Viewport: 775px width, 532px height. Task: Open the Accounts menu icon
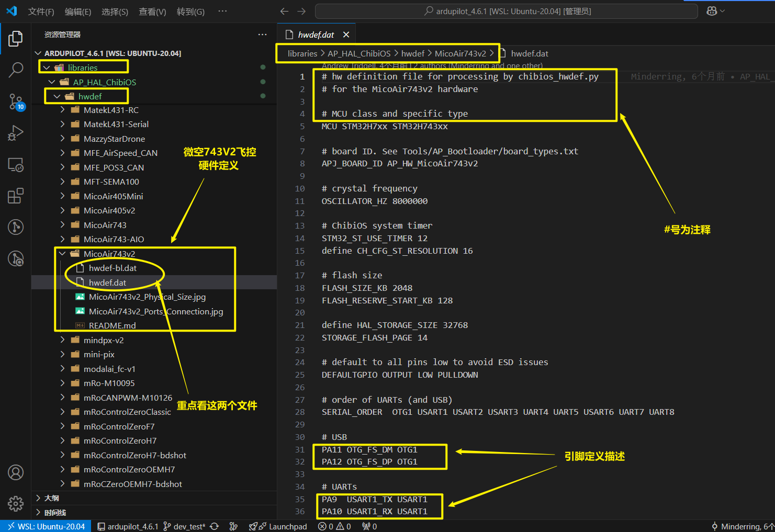point(16,472)
